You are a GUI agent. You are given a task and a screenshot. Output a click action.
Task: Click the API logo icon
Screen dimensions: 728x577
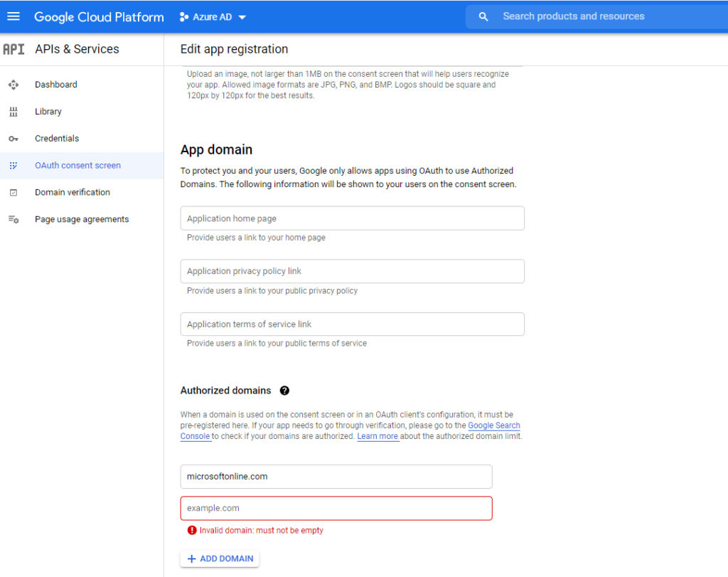coord(14,49)
